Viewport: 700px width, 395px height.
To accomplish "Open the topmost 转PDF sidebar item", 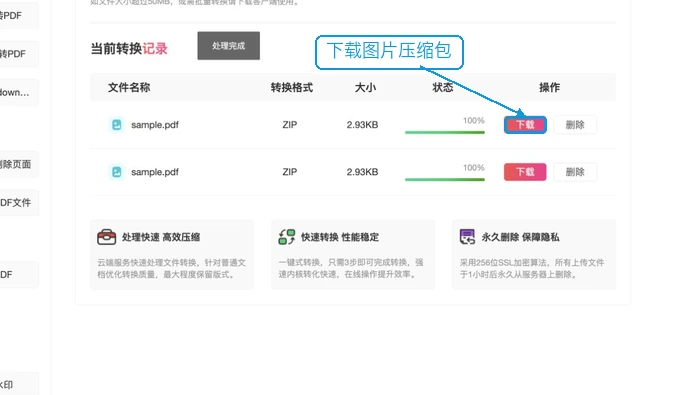I will click(19, 16).
